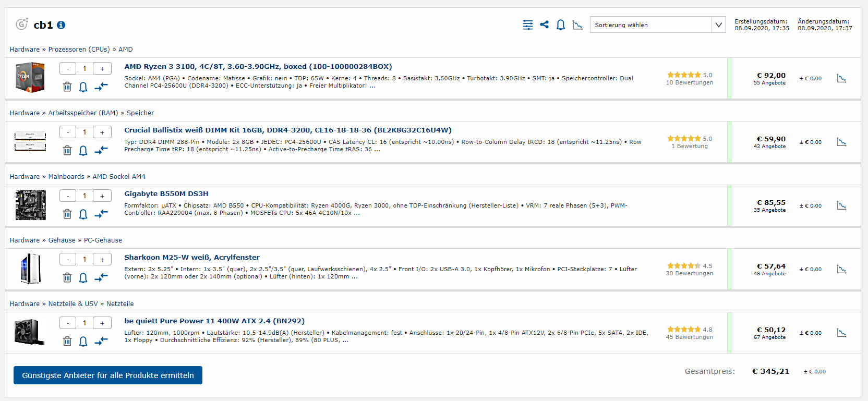This screenshot has height=401, width=868.
Task: Open Sharkoon M25-W weiß product link
Action: (x=192, y=258)
